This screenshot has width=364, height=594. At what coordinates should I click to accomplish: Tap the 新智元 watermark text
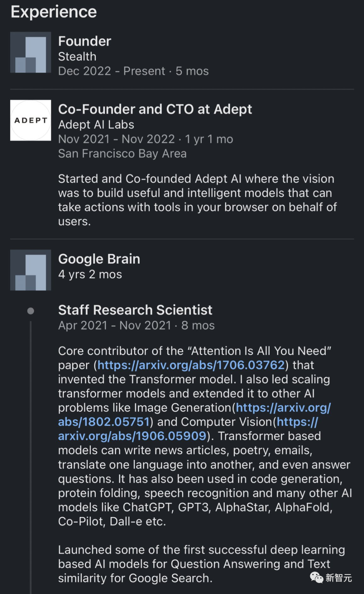click(x=339, y=578)
